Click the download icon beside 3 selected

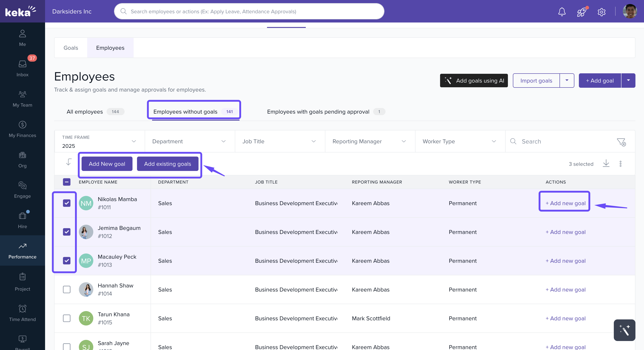(606, 164)
